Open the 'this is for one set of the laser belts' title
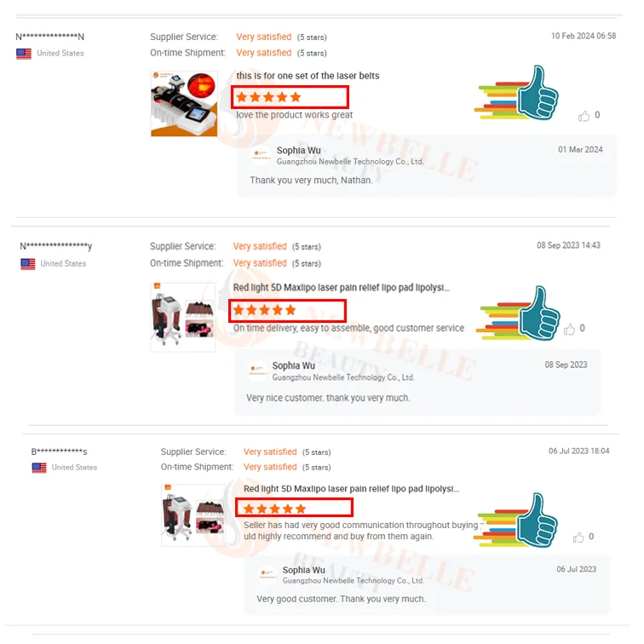 (308, 76)
